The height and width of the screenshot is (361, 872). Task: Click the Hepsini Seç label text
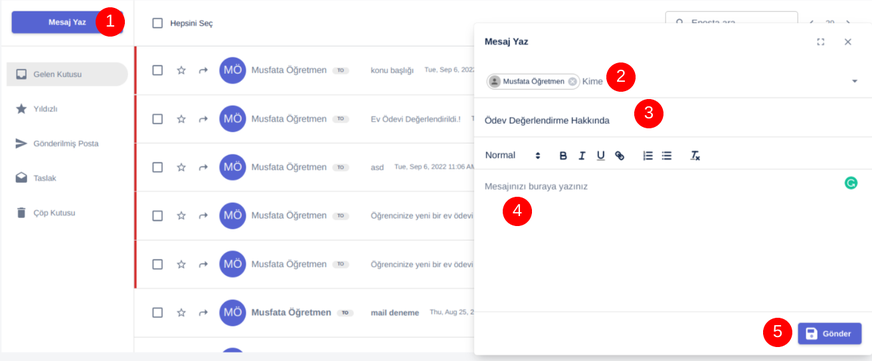coord(191,23)
